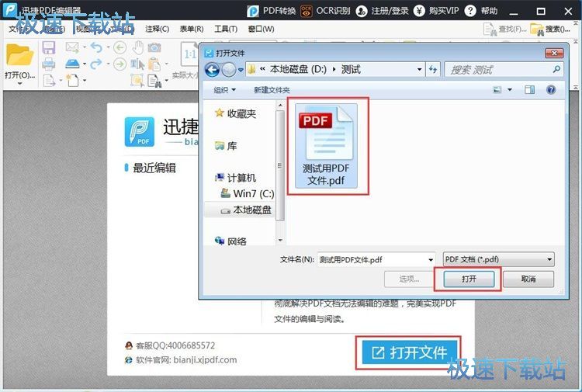582x392 pixels.
Task: Click the change view icon in dialog
Action: pos(497,89)
